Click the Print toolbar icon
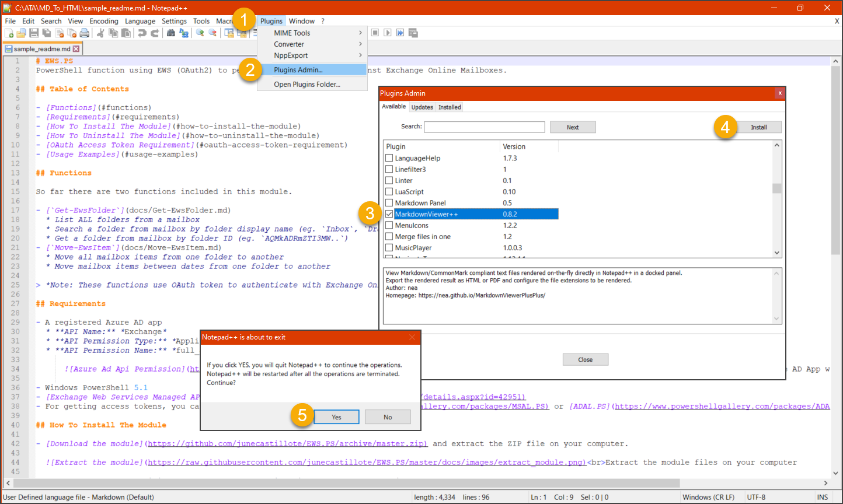Viewport: 843px width, 504px height. pyautogui.click(x=84, y=33)
